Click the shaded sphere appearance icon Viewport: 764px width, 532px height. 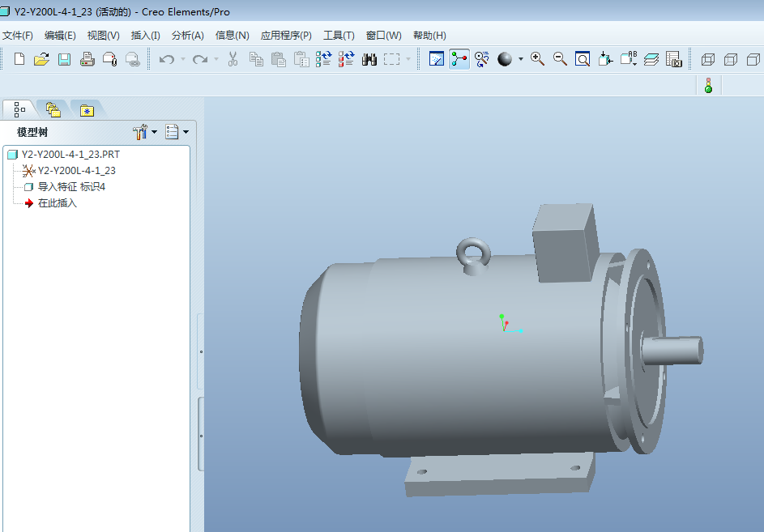pos(505,59)
